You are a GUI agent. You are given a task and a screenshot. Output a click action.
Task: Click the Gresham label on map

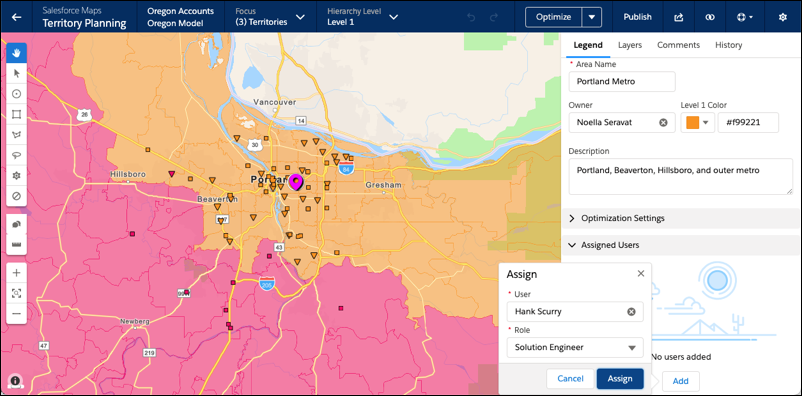coord(384,185)
